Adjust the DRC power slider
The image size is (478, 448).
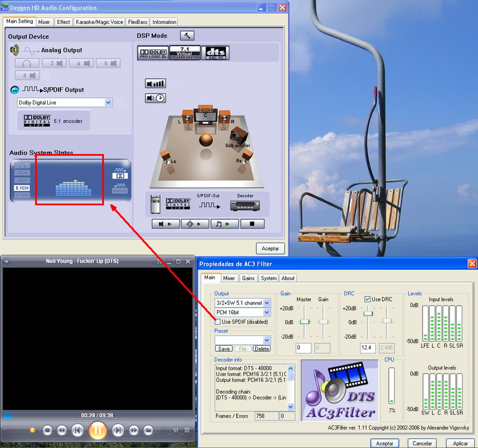[368, 314]
